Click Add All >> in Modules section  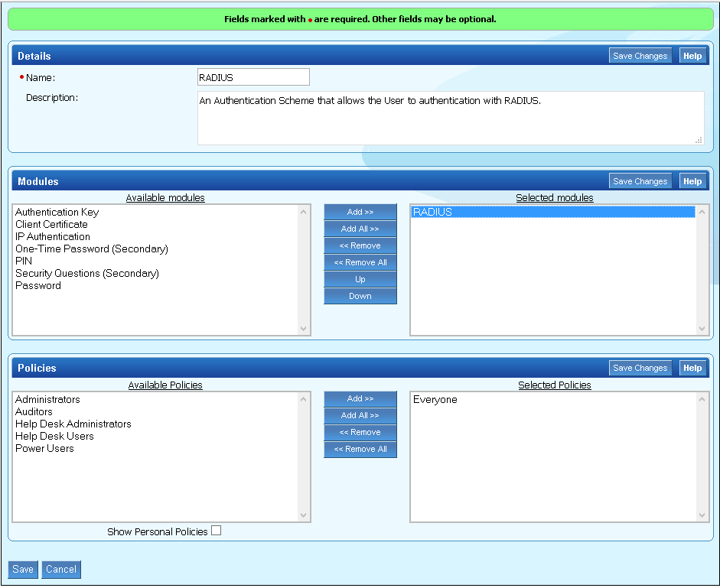(360, 229)
